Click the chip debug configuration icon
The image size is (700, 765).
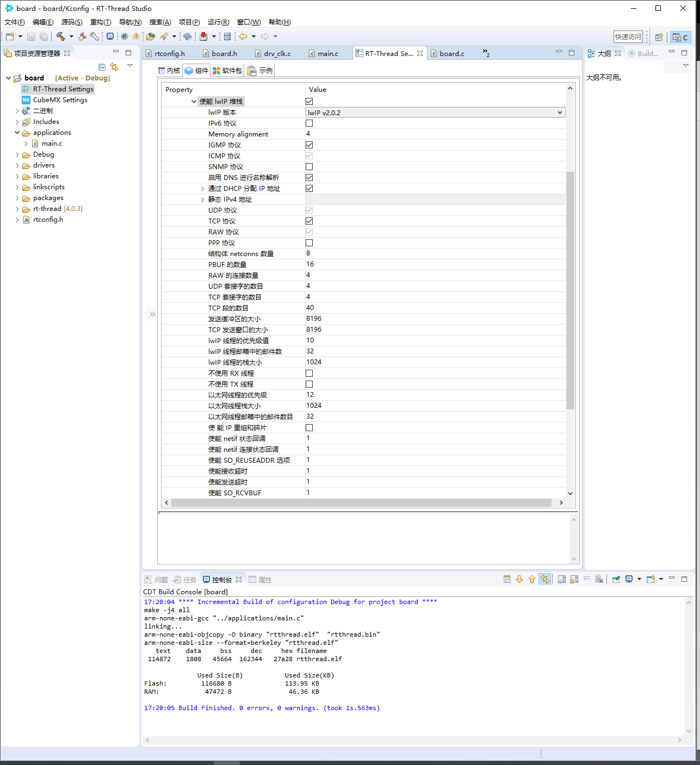click(125, 36)
